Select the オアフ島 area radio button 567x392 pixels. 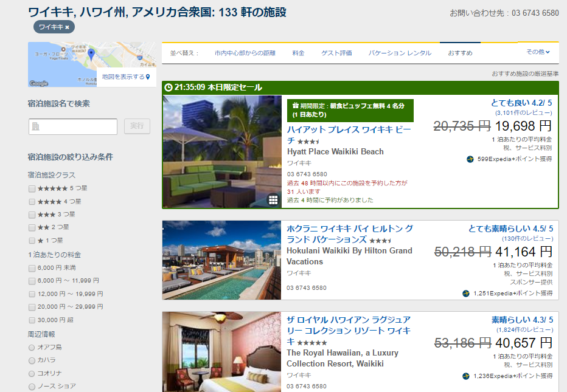tap(32, 348)
